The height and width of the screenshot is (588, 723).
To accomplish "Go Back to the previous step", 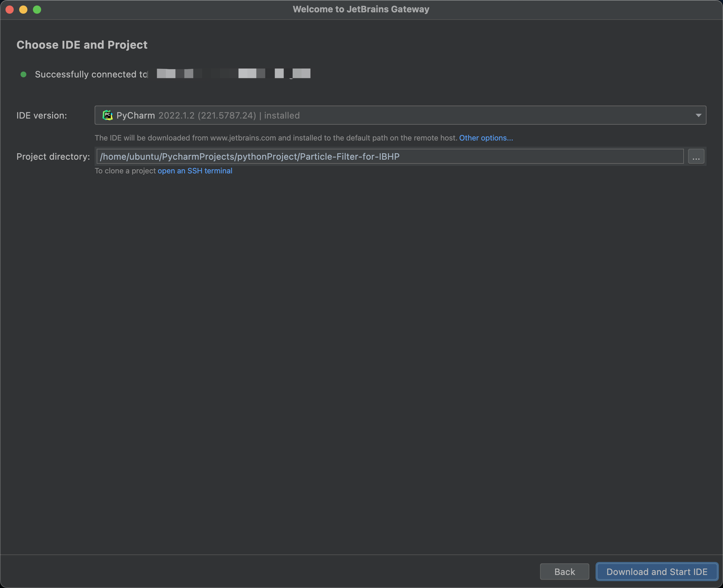I will 564,572.
